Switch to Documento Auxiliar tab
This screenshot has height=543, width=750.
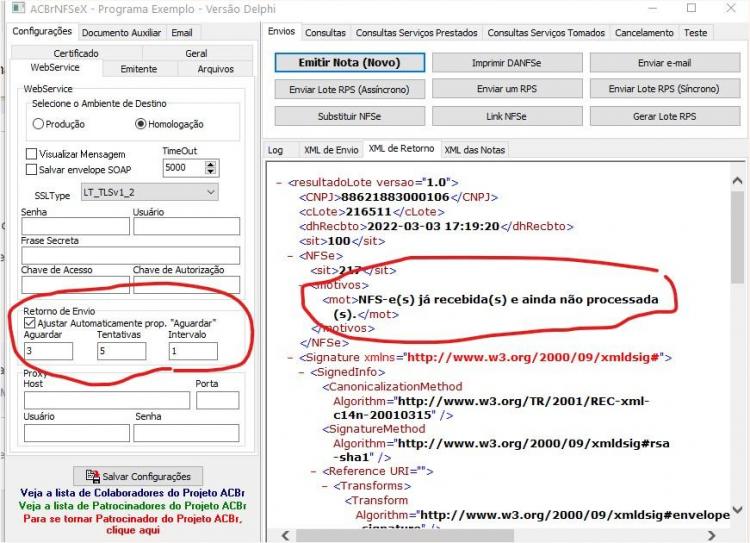pos(121,33)
